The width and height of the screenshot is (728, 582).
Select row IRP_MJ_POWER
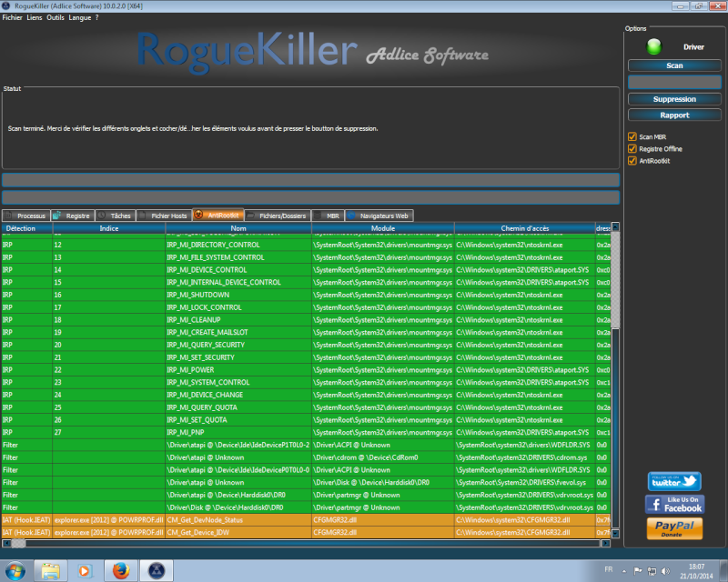point(306,370)
